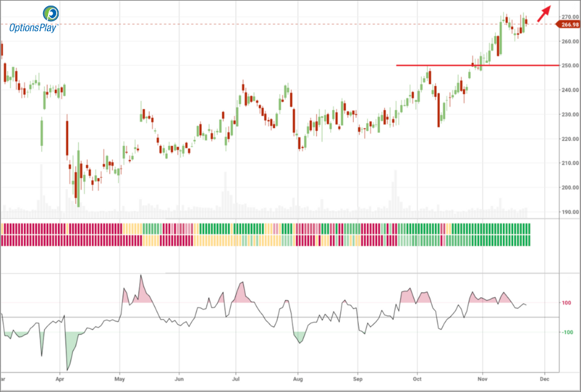Click the red 100 oscillator level label
The width and height of the screenshot is (581, 392).
[566, 303]
